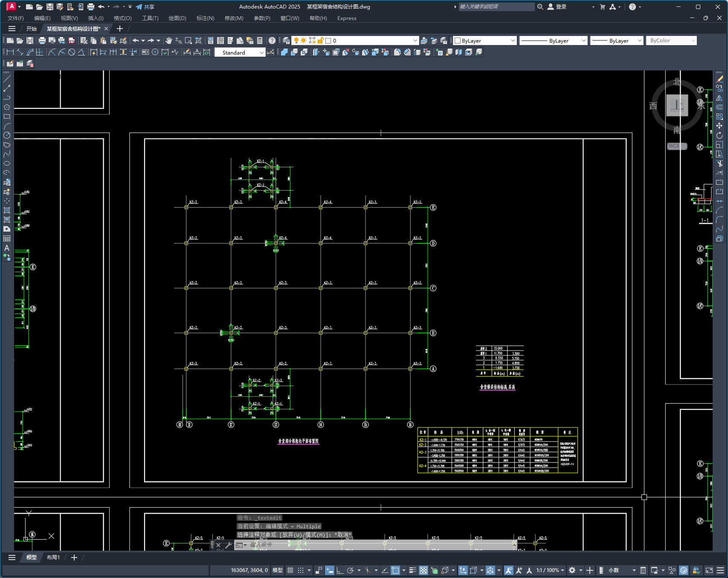
Task: Click the Pan hand icon
Action: click(x=169, y=41)
